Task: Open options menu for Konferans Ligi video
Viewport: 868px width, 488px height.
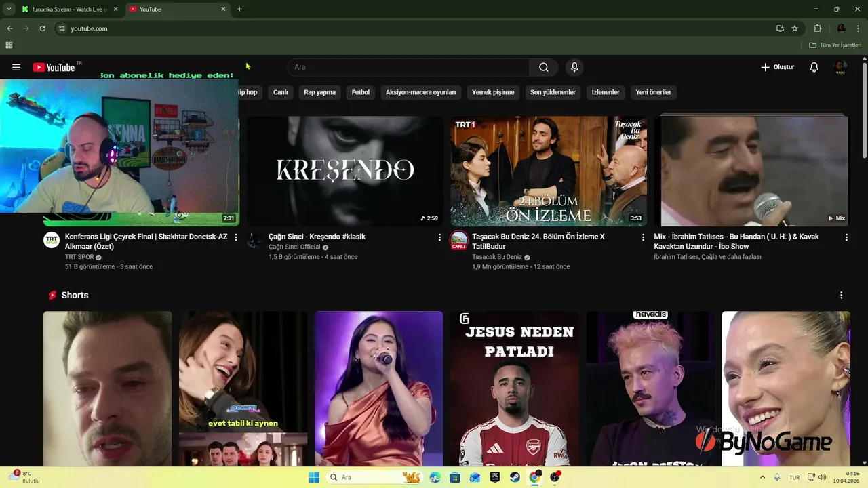Action: [x=236, y=237]
